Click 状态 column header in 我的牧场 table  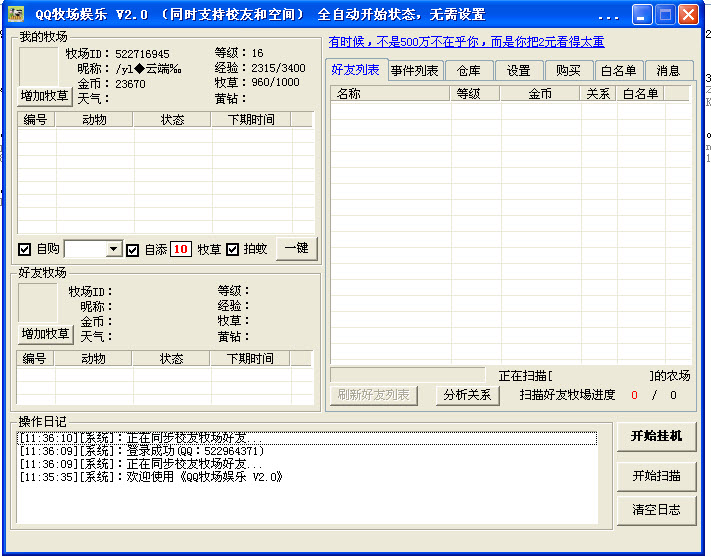(x=172, y=120)
